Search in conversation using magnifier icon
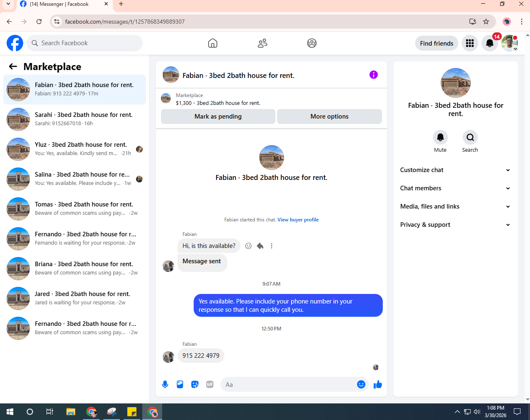Viewport: 530px width, 420px height. [x=470, y=137]
